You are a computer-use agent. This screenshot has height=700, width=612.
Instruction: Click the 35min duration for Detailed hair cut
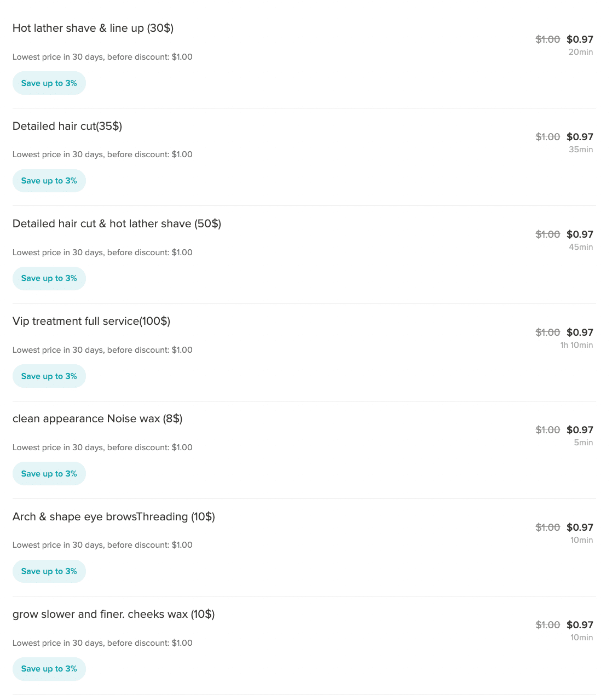[581, 150]
